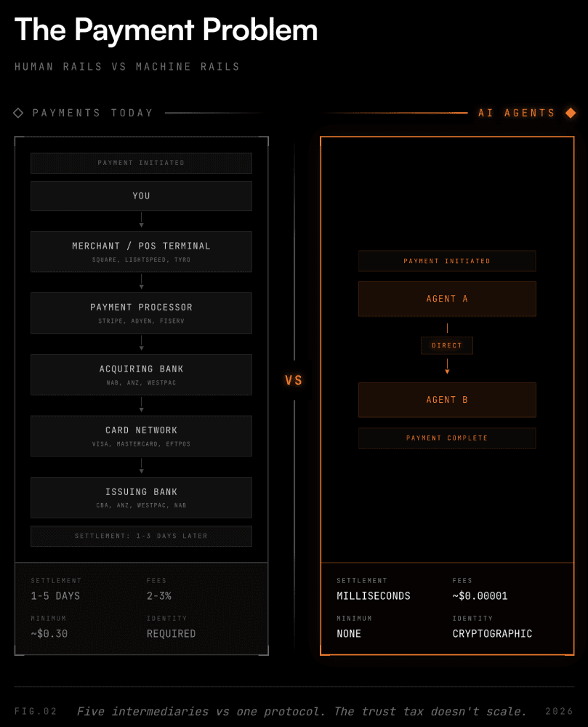Click the 1-5 Days settlement value
The height and width of the screenshot is (727, 588).
[56, 596]
